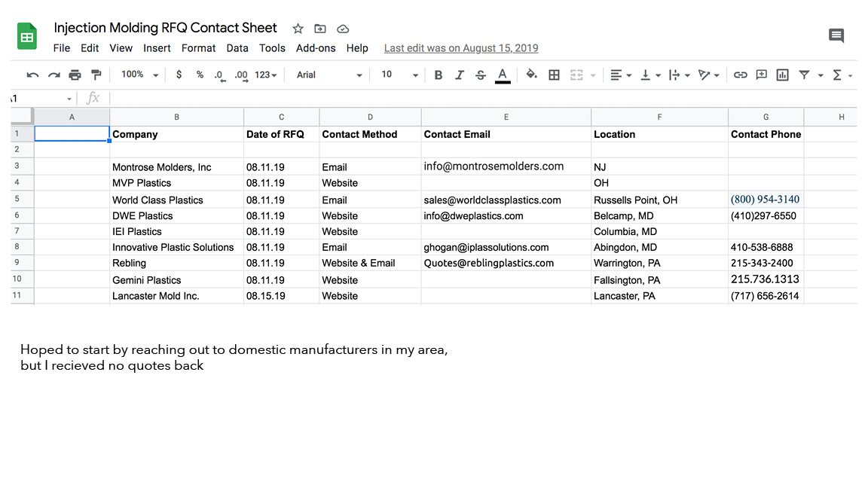The width and height of the screenshot is (868, 488).
Task: Open the Help menu
Action: tap(357, 48)
